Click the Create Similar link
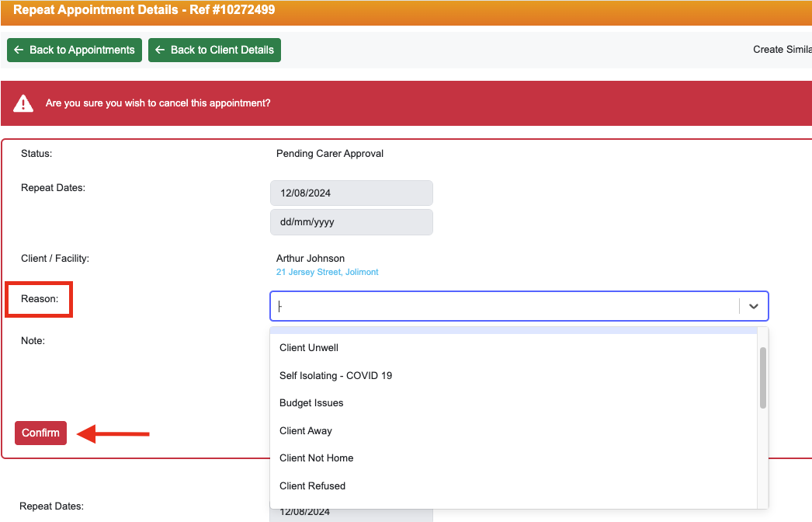Viewport: 812px width, 522px height. click(x=782, y=49)
